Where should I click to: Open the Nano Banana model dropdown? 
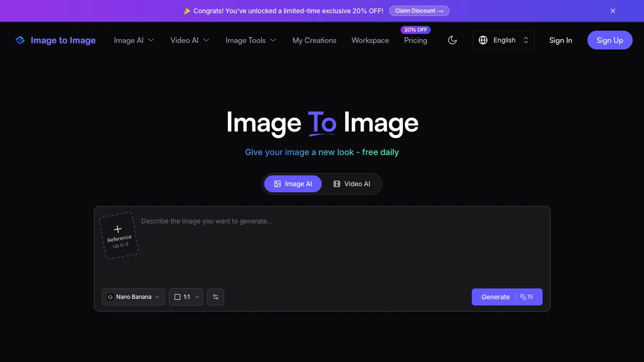tap(134, 297)
